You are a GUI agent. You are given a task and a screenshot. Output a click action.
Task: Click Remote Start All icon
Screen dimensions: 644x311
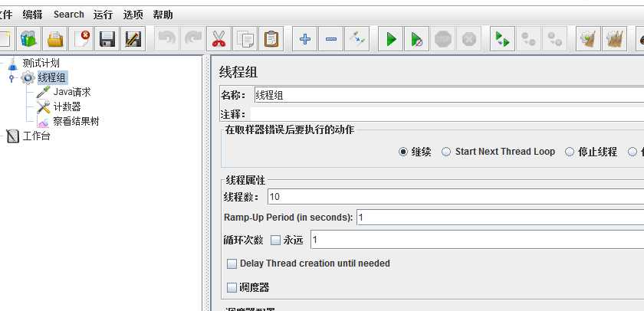click(x=503, y=39)
